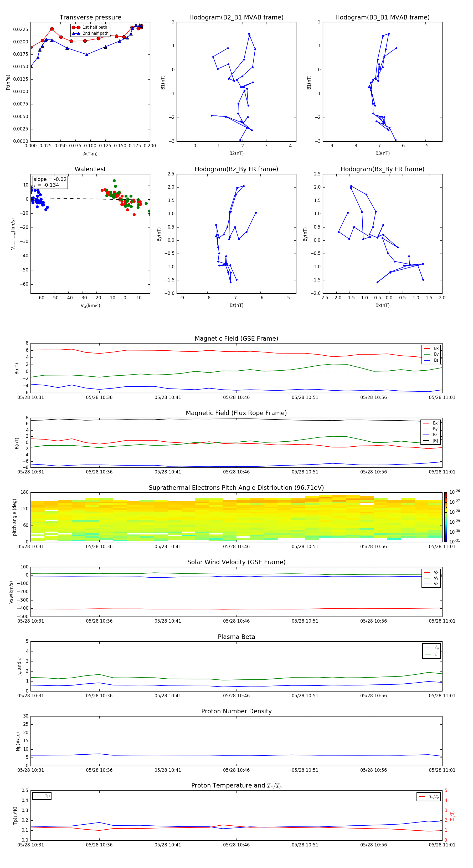This screenshot has height=868, width=473.
Task: Click the 'Proton Number Density' plot title
Action: coord(236,711)
